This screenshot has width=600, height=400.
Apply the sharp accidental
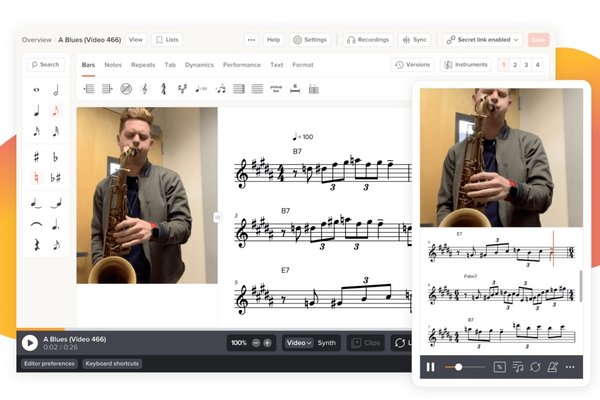[x=36, y=157]
